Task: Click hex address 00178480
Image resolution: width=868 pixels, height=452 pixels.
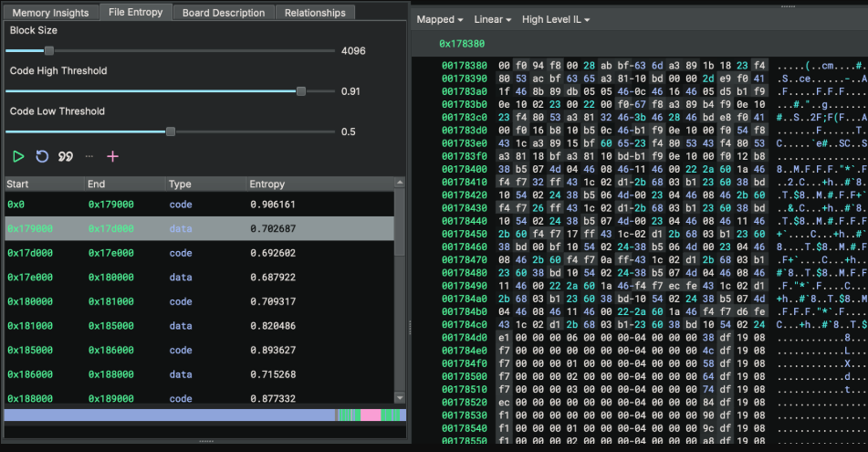Action: point(465,272)
